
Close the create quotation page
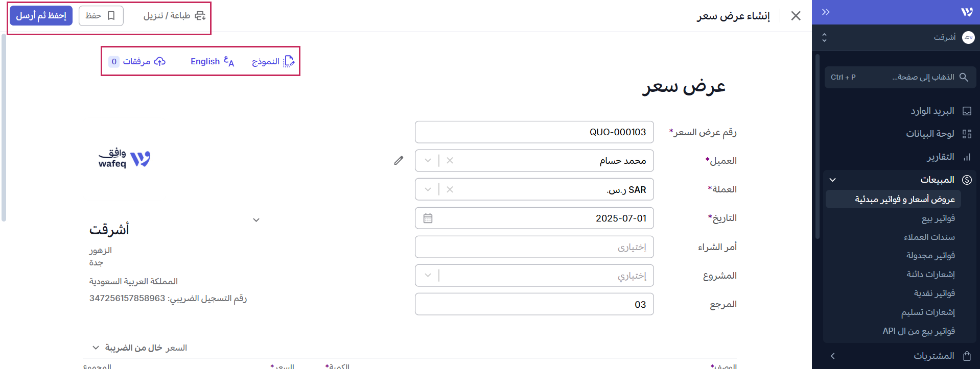pyautogui.click(x=796, y=16)
